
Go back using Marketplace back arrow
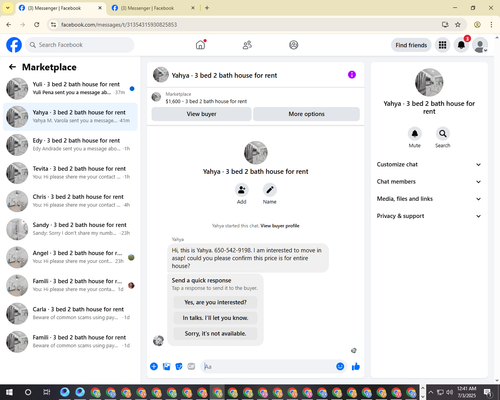pyautogui.click(x=12, y=67)
